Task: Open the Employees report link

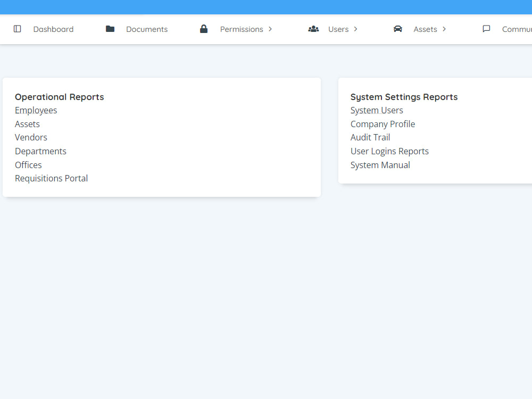Action: point(36,111)
